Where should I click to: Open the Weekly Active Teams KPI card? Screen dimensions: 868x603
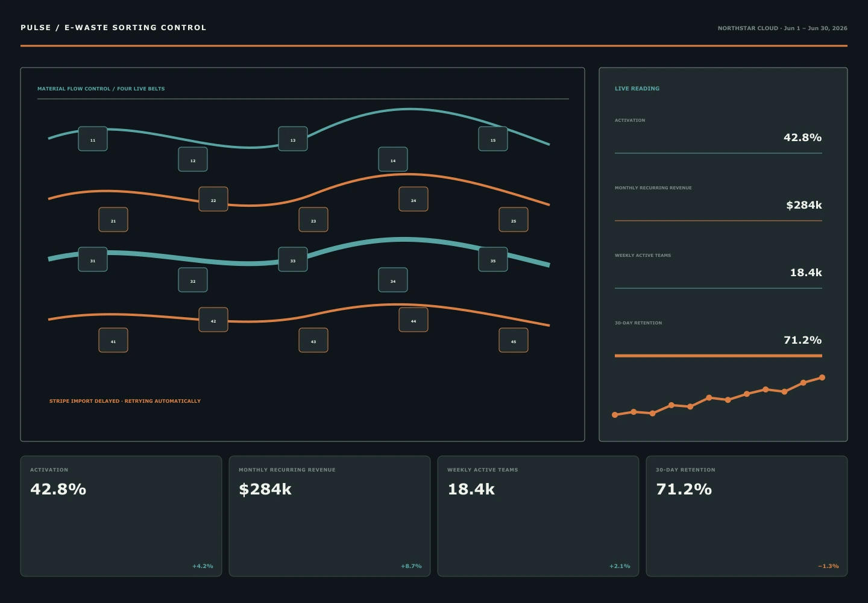pos(538,516)
